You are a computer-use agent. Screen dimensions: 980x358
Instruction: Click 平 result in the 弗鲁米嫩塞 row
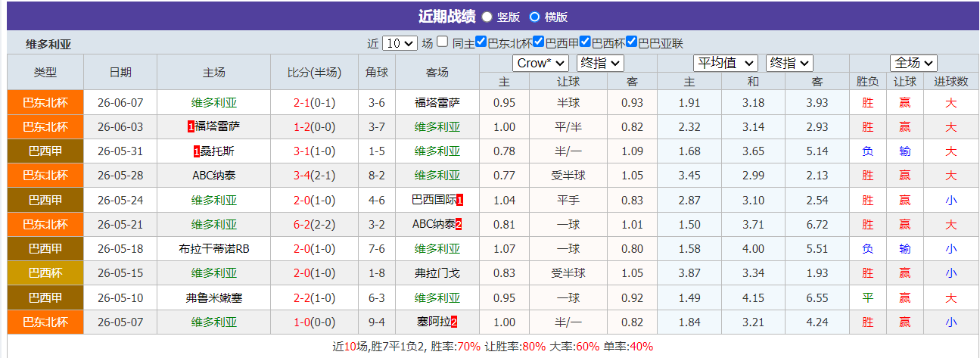tap(867, 297)
